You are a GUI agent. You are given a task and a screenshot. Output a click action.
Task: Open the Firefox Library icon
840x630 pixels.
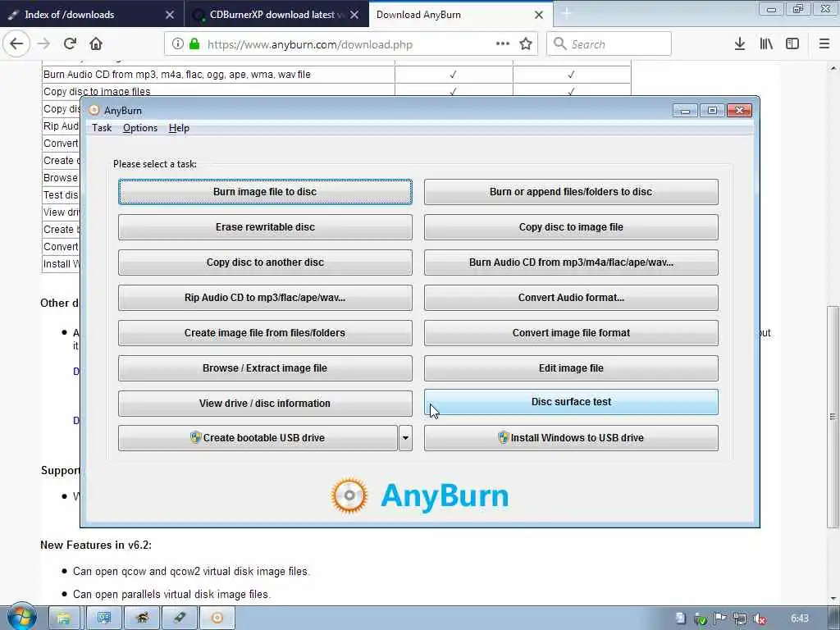click(x=766, y=44)
